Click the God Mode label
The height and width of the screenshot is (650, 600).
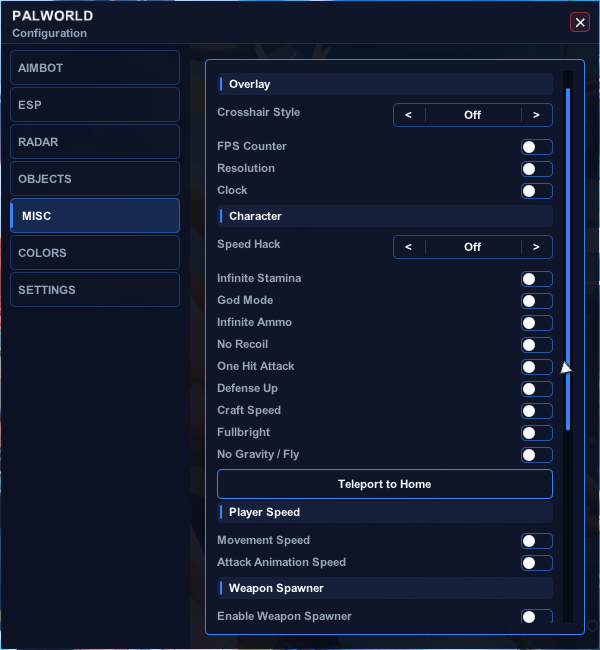(x=245, y=300)
